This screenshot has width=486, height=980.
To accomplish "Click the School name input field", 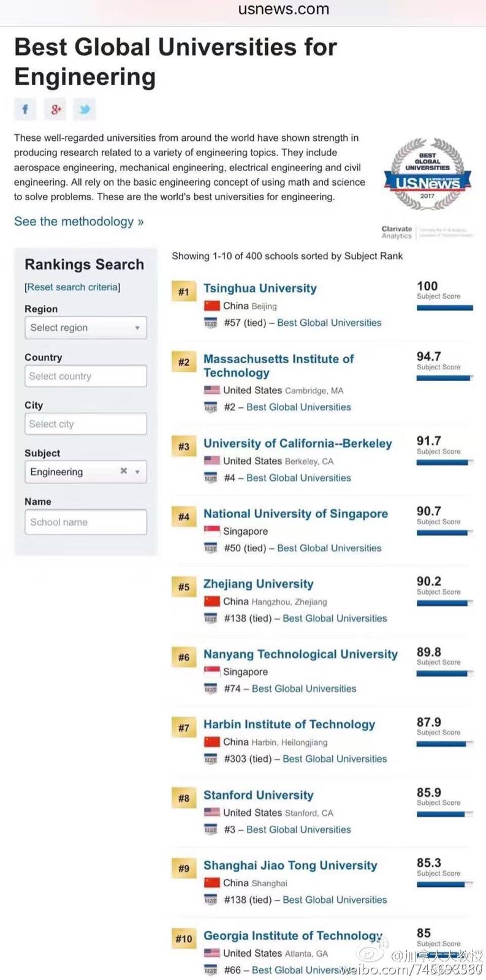I will point(86,522).
